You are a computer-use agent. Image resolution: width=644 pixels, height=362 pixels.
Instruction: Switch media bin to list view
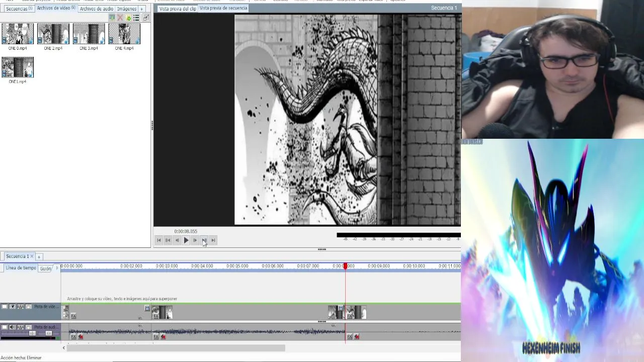(x=136, y=18)
